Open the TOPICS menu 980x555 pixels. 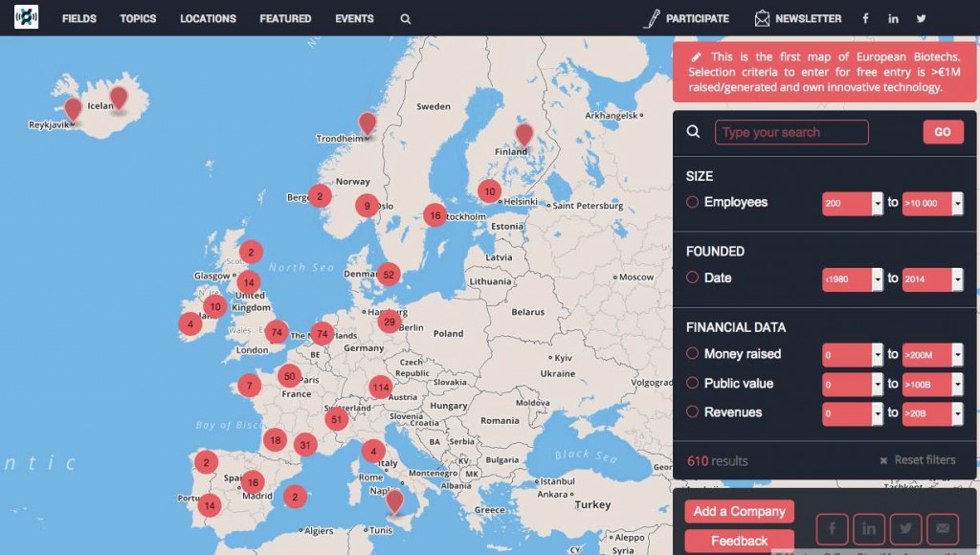pos(138,19)
